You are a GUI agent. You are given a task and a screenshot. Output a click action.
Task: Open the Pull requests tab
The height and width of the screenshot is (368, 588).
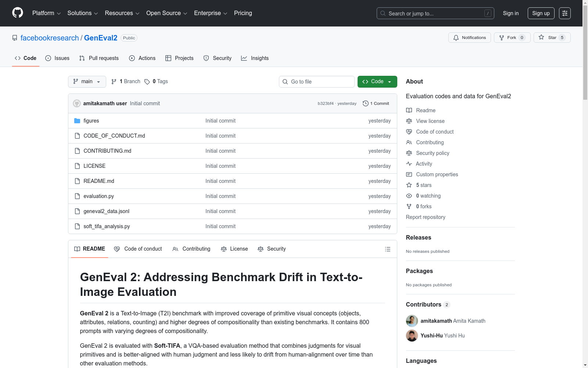pos(99,58)
